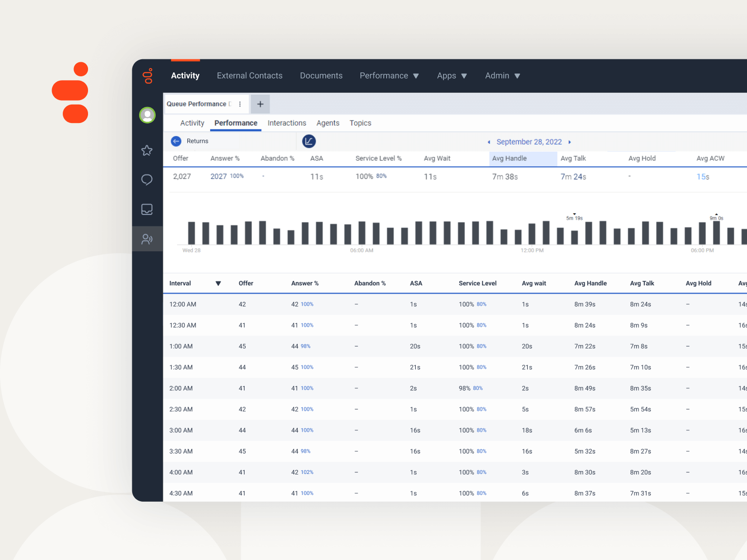Go to the previous date arrow

coord(489,142)
